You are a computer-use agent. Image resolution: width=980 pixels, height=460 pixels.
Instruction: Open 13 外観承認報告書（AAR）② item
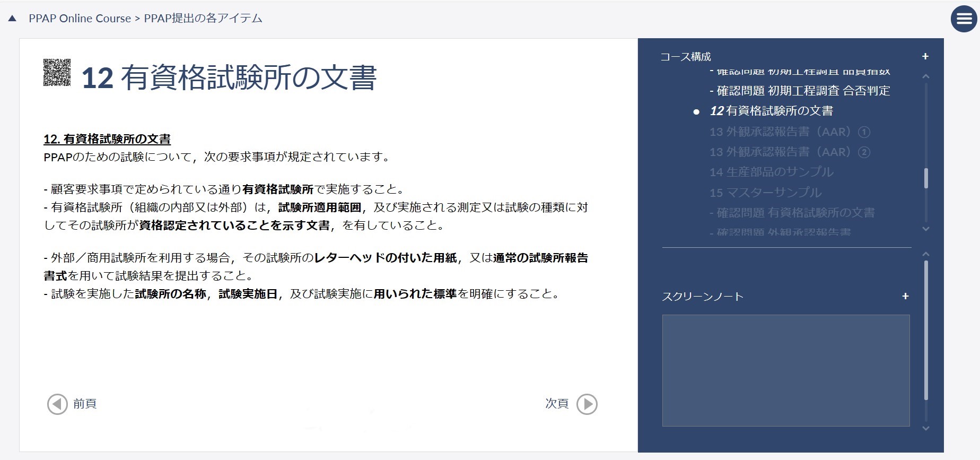(x=790, y=152)
